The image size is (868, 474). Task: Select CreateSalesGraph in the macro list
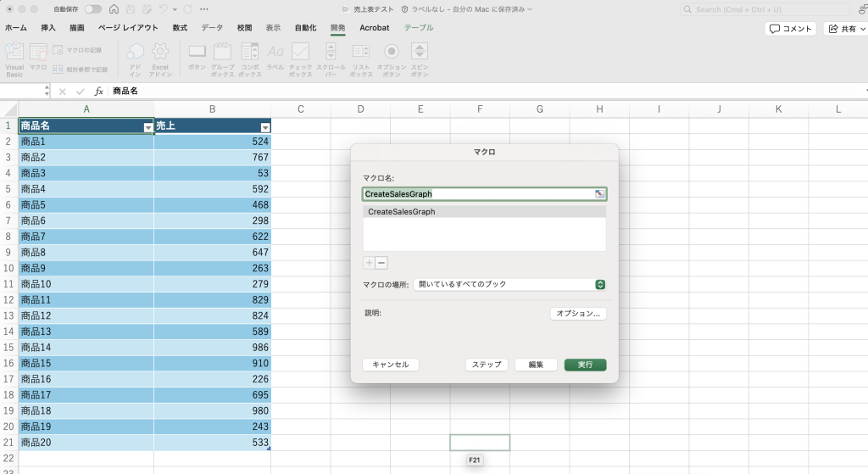pyautogui.click(x=402, y=212)
